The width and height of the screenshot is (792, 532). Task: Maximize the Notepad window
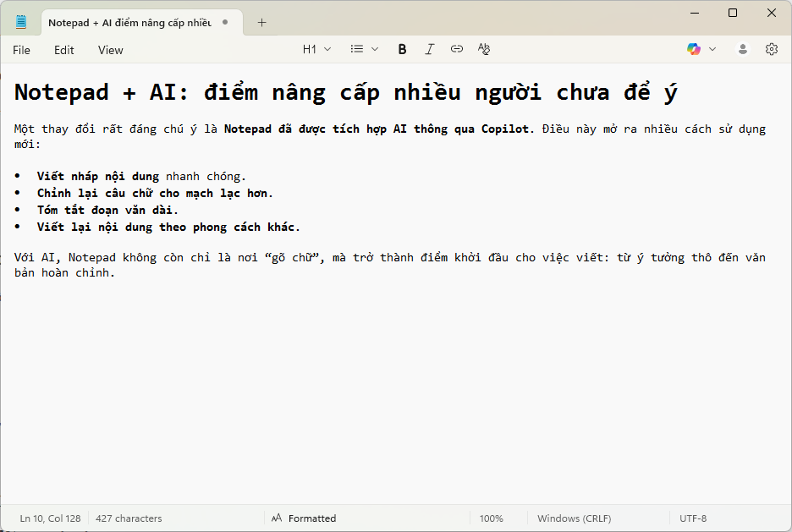click(x=733, y=13)
